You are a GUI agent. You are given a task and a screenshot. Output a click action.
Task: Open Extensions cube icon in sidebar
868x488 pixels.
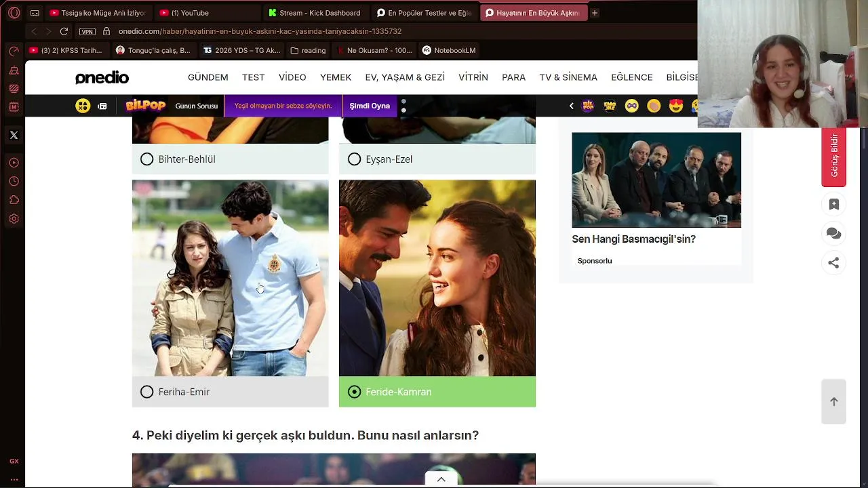[x=14, y=200]
